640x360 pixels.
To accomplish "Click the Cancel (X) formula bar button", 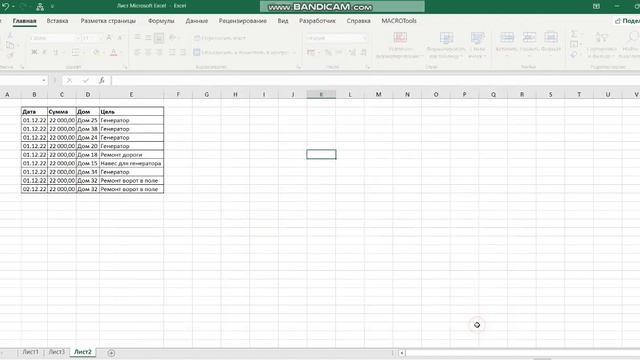I will 69,80.
